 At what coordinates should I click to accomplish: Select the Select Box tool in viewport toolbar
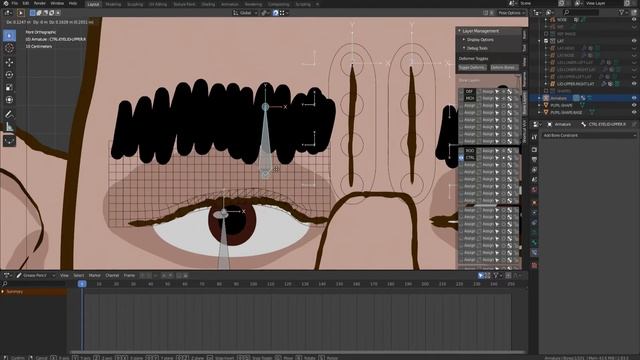point(9,36)
